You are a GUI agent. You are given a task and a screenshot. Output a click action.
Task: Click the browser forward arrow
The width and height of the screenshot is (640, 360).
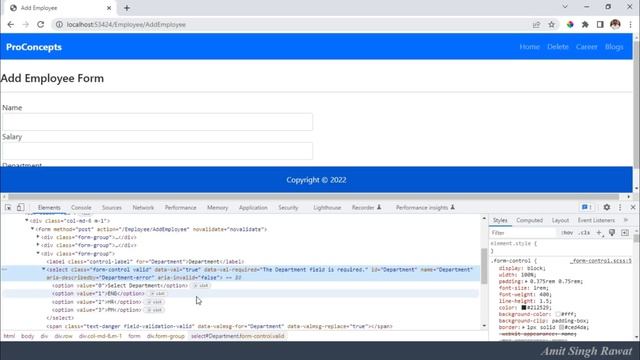(26, 24)
